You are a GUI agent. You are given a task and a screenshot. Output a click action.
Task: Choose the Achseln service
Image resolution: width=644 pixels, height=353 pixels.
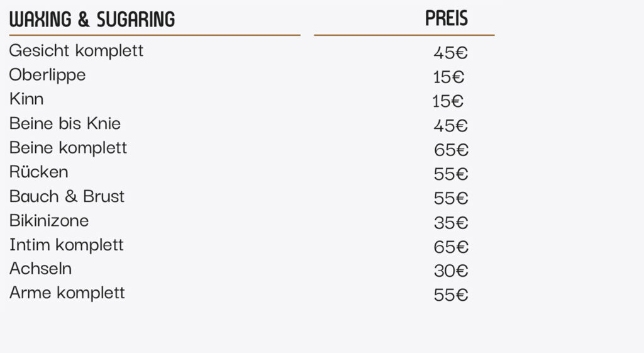[40, 269]
